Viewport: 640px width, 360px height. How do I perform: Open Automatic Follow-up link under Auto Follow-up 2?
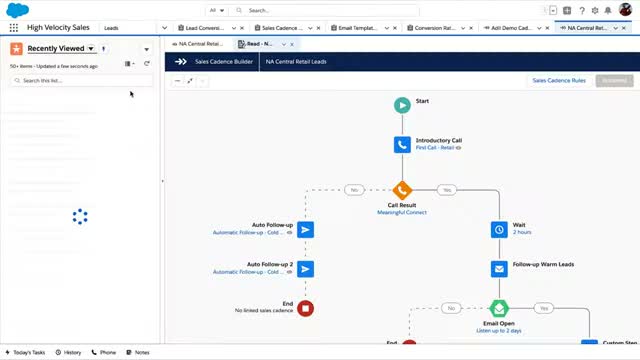tap(248, 272)
